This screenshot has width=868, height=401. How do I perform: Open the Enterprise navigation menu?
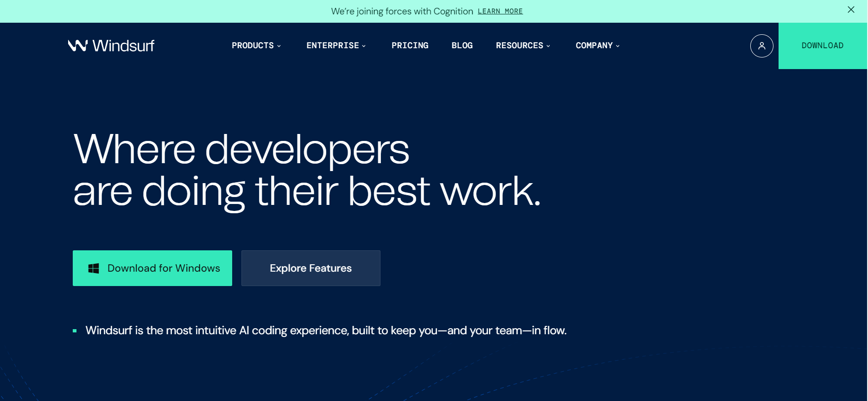pos(332,45)
